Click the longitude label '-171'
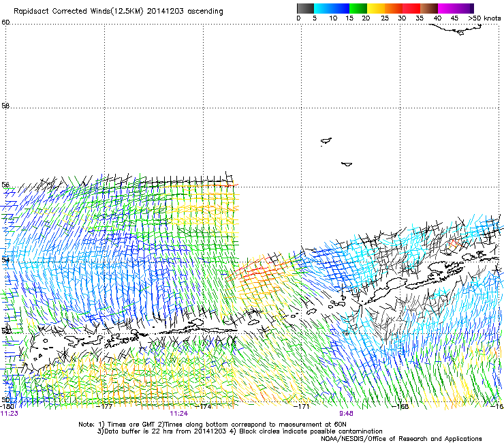 [x=302, y=406]
